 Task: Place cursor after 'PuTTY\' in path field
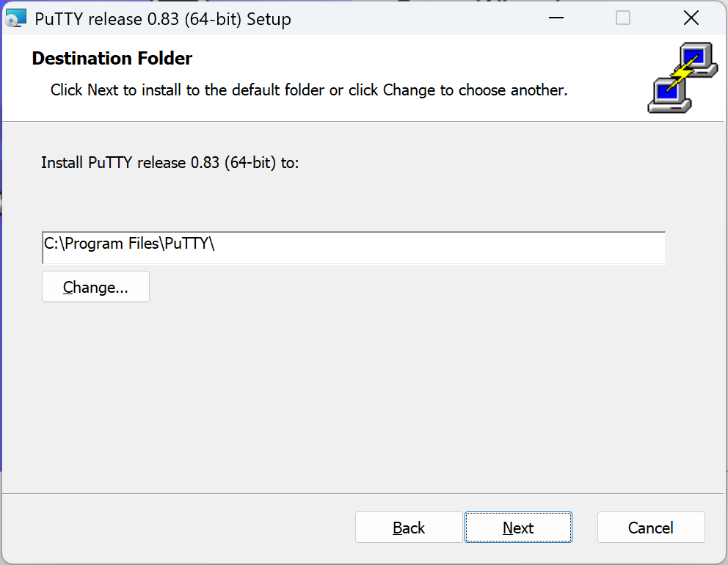coord(216,244)
